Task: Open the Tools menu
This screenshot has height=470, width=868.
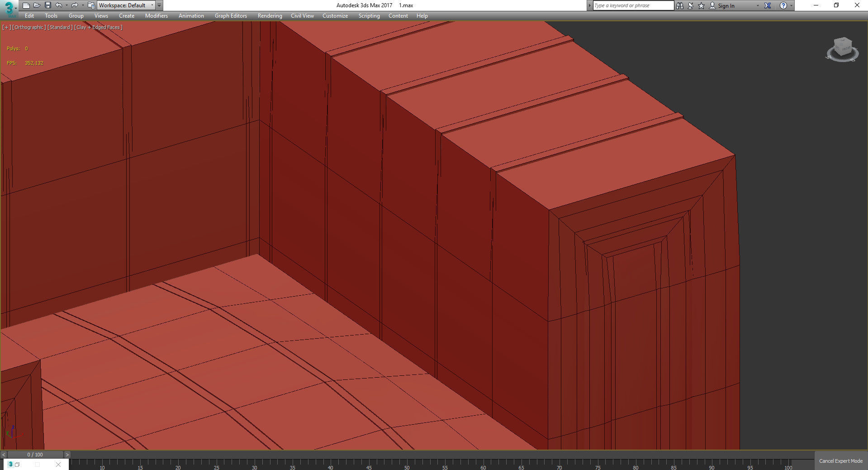Action: click(x=51, y=16)
